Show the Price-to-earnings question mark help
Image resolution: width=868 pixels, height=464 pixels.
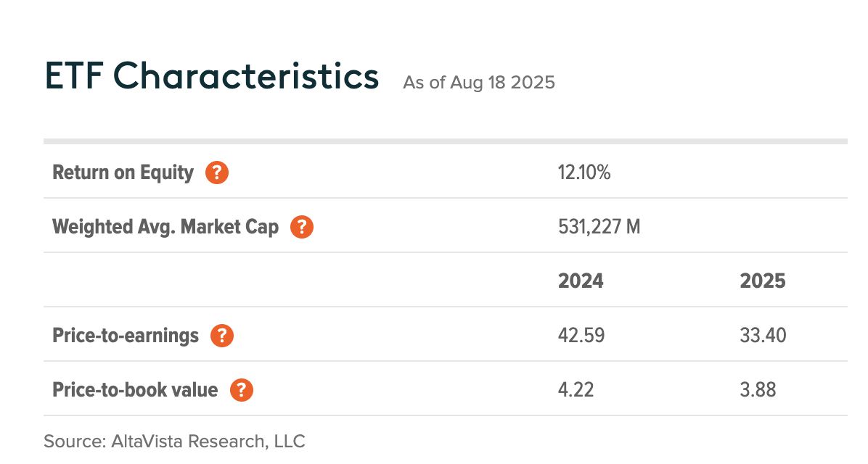pos(222,336)
